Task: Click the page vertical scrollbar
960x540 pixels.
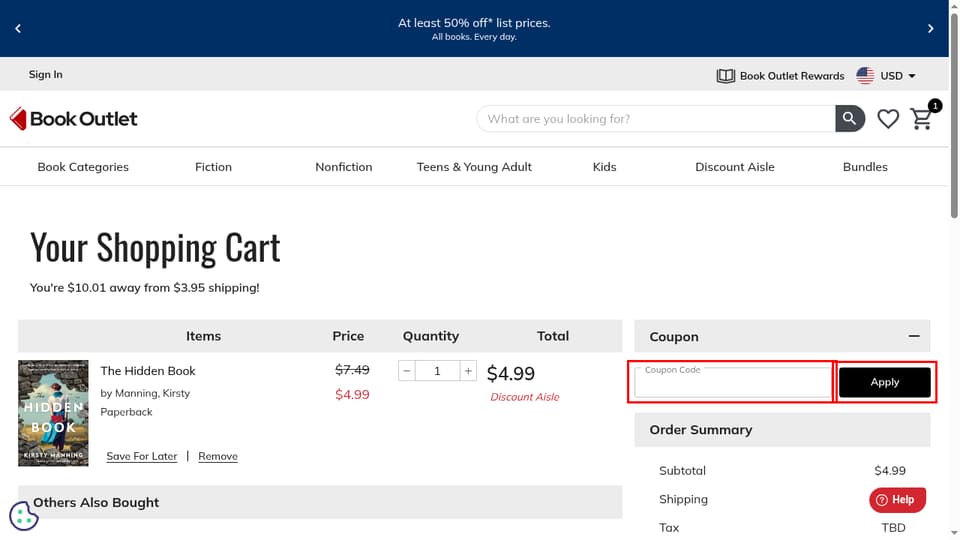Action: tap(954, 116)
